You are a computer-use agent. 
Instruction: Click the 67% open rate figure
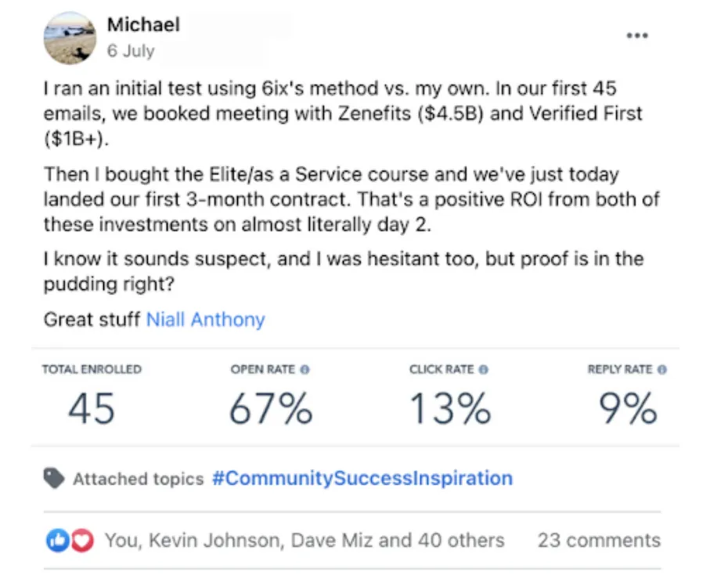click(270, 408)
